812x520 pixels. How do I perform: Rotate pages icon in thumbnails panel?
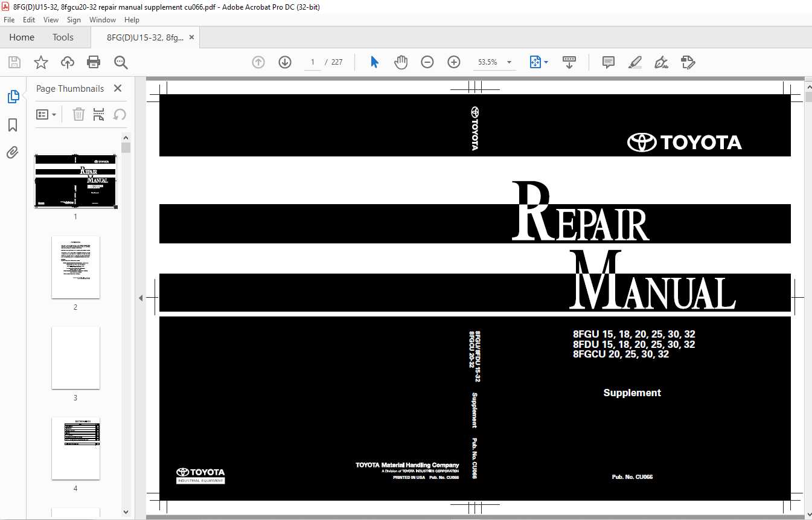pos(120,114)
